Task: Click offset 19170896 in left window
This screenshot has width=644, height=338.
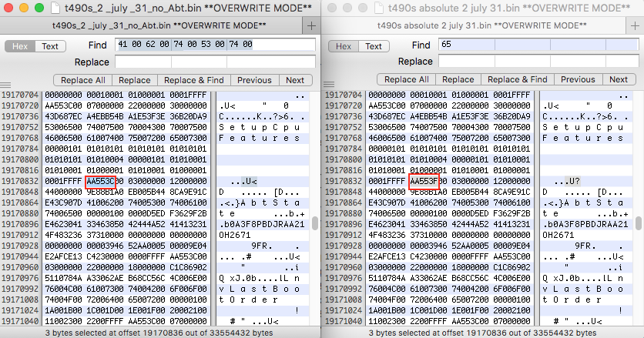Action: tap(20, 224)
